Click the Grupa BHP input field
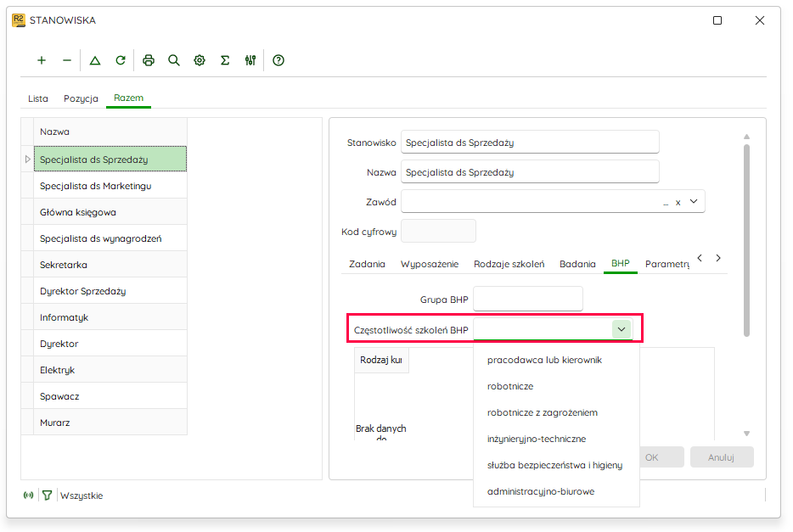This screenshot has width=793, height=532. coord(528,300)
